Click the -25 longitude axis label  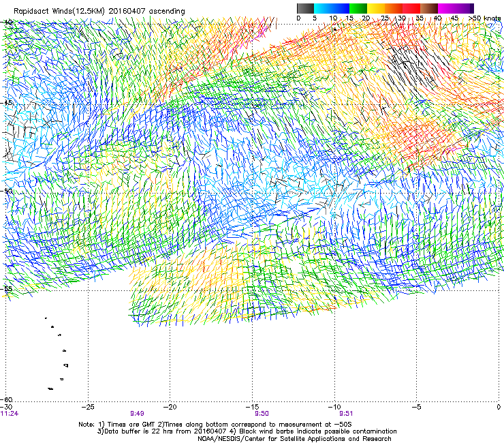tap(88, 407)
